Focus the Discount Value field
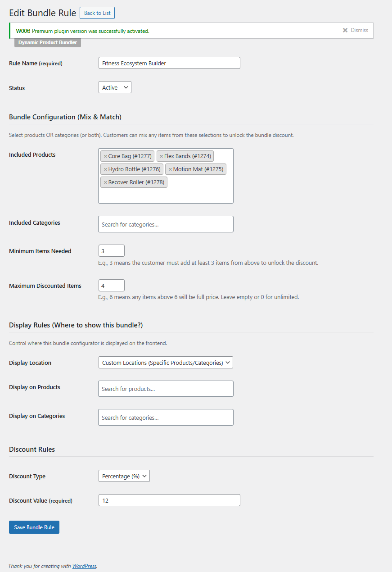392x572 pixels. point(169,500)
